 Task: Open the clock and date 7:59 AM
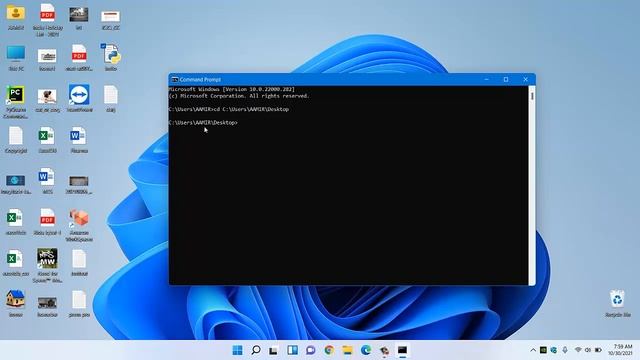pos(620,350)
